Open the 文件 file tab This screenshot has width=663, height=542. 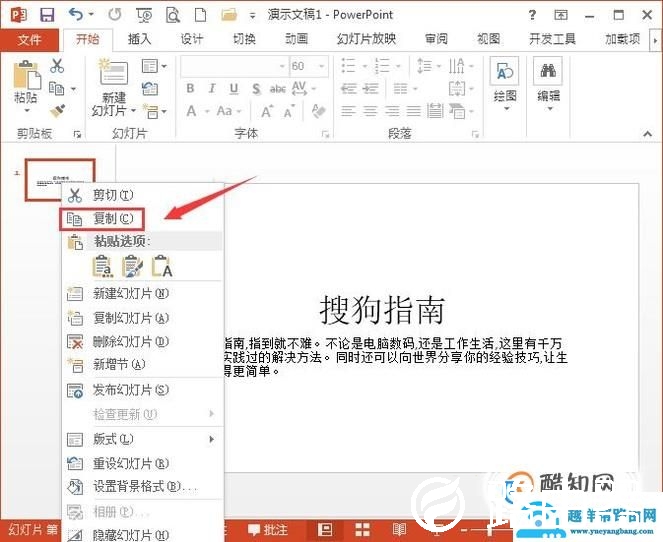29,40
